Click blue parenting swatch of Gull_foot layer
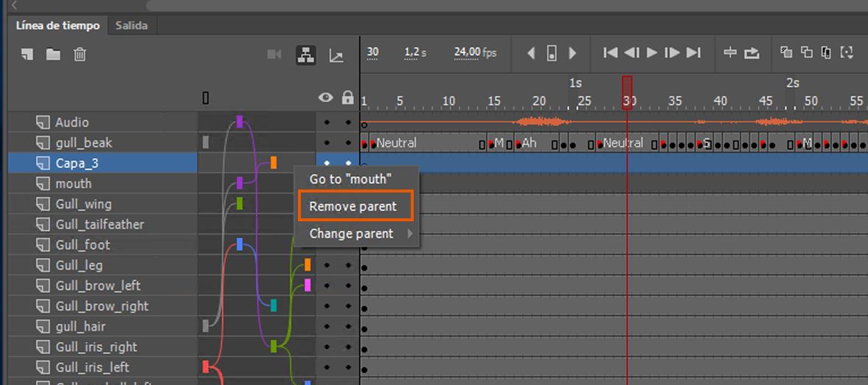Viewport: 868px width, 385px height. click(x=240, y=243)
